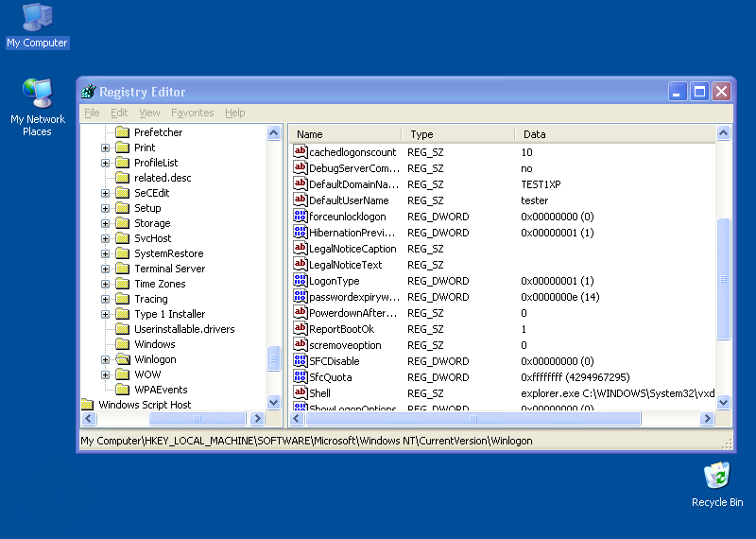Image resolution: width=756 pixels, height=539 pixels.
Task: Select the LegalNoticeCaption value icon
Action: [300, 248]
